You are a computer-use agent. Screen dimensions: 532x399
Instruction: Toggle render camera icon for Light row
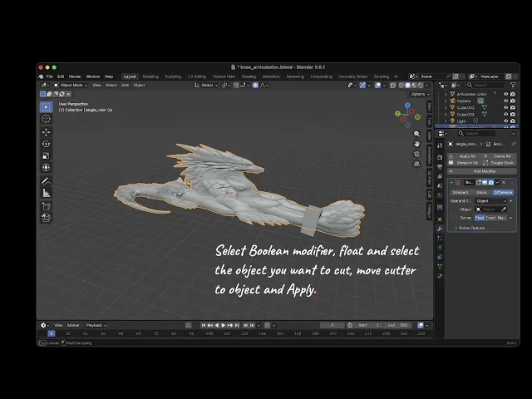tap(513, 121)
